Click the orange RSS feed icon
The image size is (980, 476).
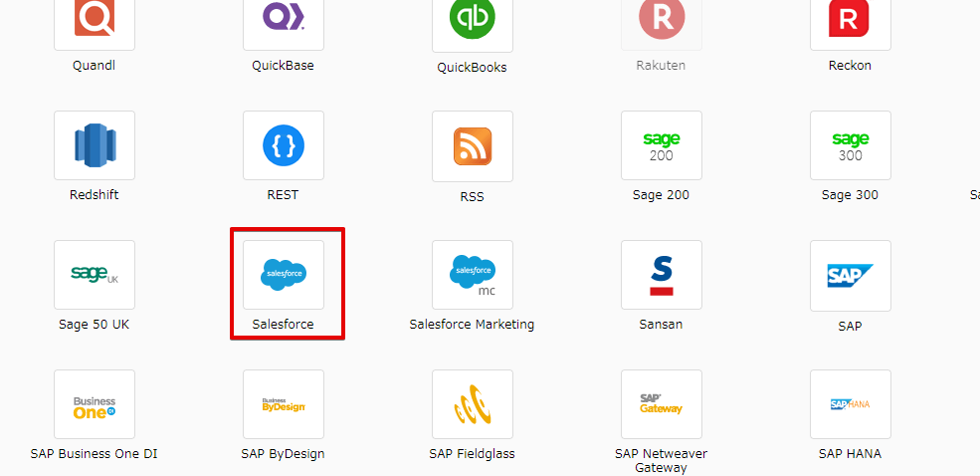[x=473, y=146]
